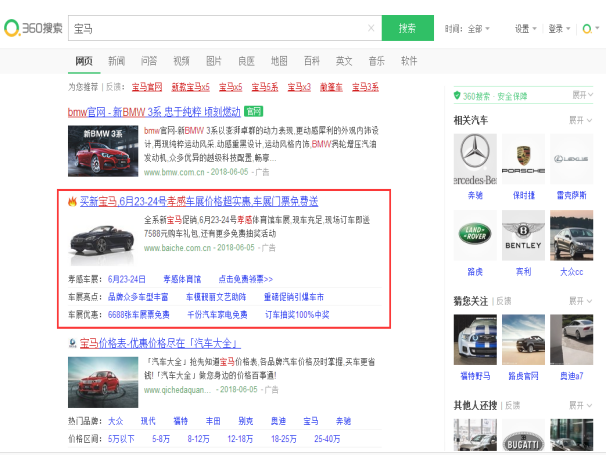Screen dimensions: 606x455
Task: Open the 福特野马 car thumbnail
Action: [475, 339]
